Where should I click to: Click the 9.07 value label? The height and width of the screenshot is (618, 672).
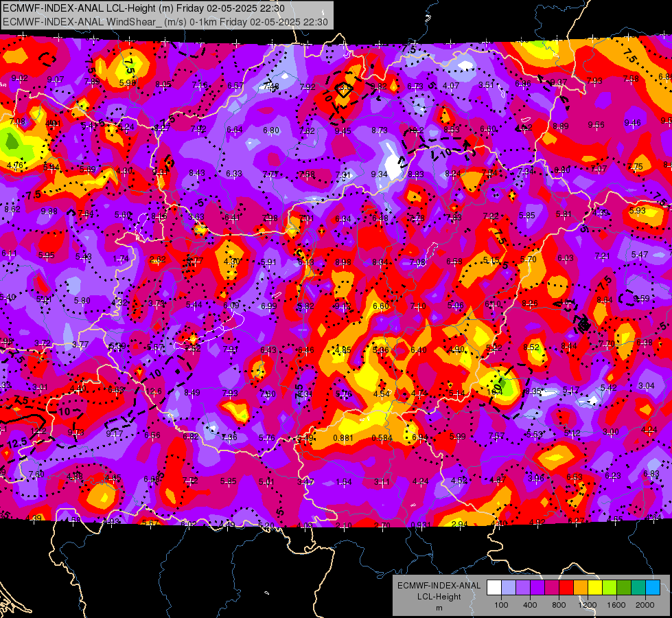56,80
